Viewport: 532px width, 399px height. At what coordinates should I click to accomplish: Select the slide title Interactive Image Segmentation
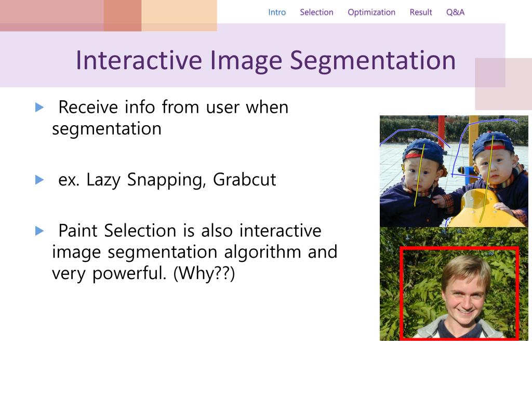[x=265, y=60]
